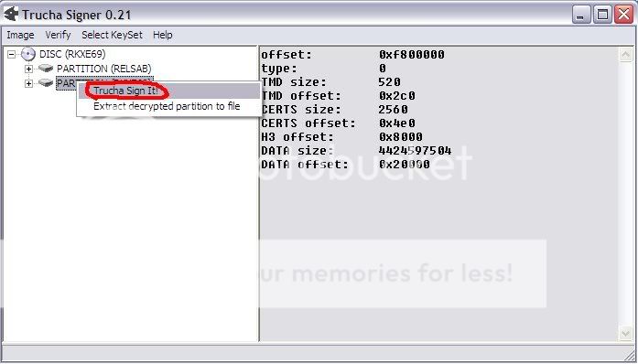The image size is (638, 364).
Task: Open the Verify menu
Action: (58, 35)
